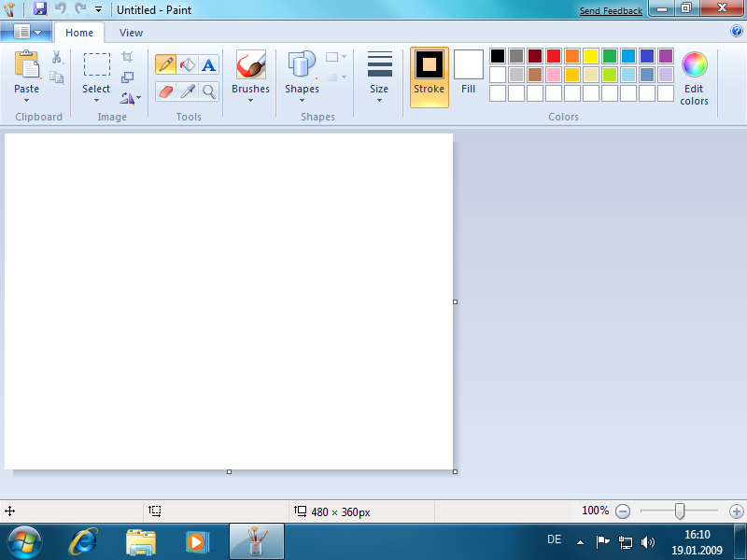Click the Magnifier tool
747x560 pixels.
(208, 91)
